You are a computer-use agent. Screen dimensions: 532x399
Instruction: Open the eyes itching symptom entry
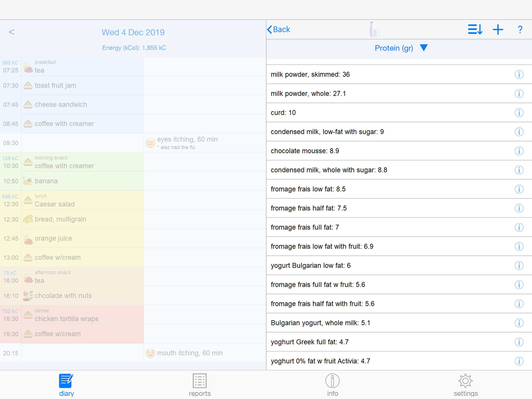coord(205,143)
